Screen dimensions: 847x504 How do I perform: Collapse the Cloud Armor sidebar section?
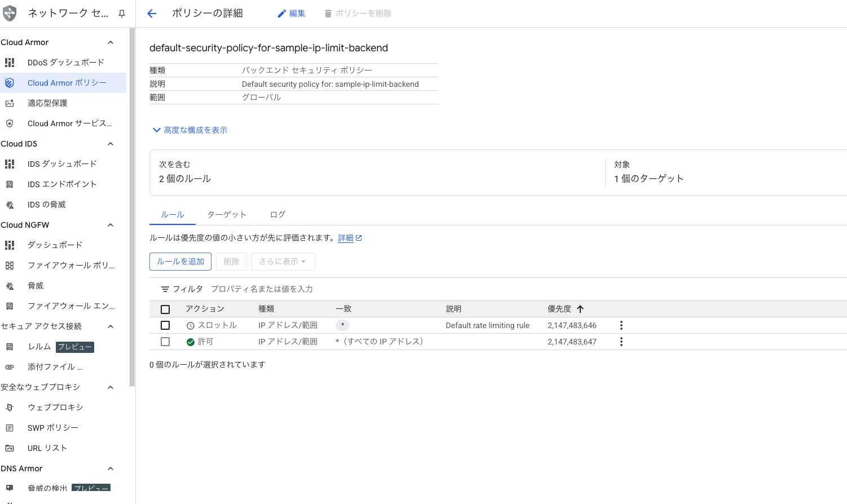[111, 42]
